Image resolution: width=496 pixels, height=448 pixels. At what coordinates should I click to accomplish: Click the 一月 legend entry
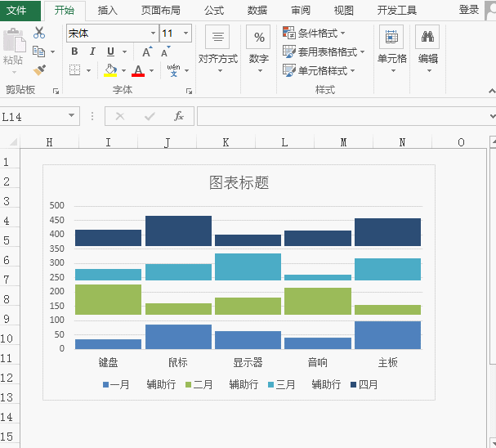point(116,385)
